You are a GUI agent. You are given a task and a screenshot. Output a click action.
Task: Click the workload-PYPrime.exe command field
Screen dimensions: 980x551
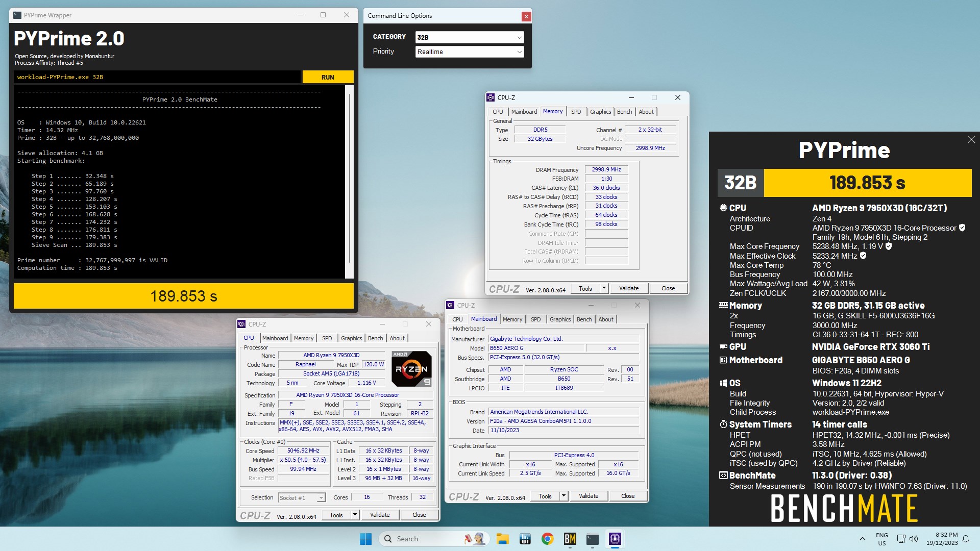point(157,77)
